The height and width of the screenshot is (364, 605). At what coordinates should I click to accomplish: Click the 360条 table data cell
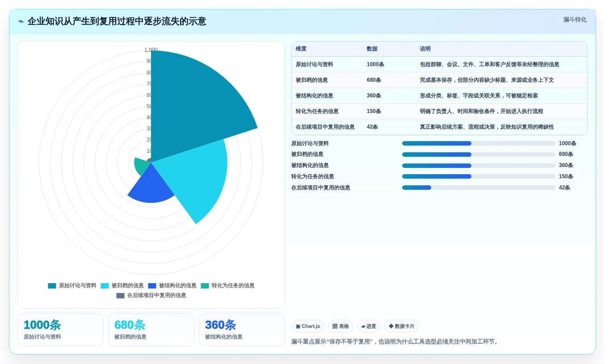point(374,96)
